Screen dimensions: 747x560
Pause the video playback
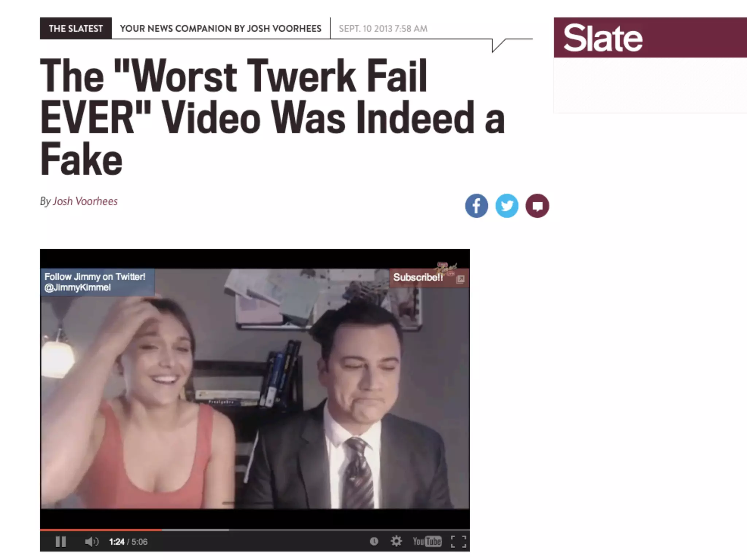coord(61,541)
